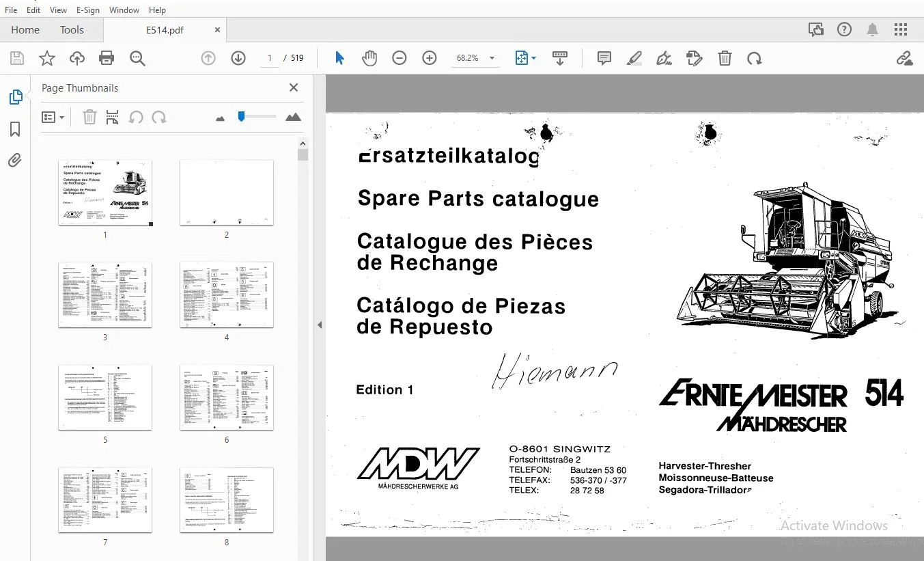Open the Help menu
This screenshot has width=924, height=561.
[157, 10]
